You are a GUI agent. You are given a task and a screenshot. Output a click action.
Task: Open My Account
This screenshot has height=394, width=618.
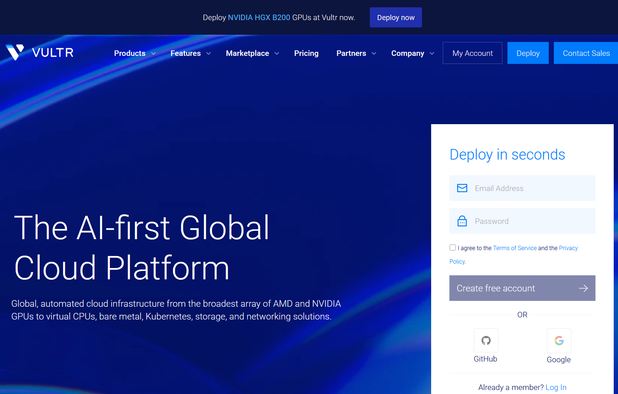pyautogui.click(x=473, y=53)
